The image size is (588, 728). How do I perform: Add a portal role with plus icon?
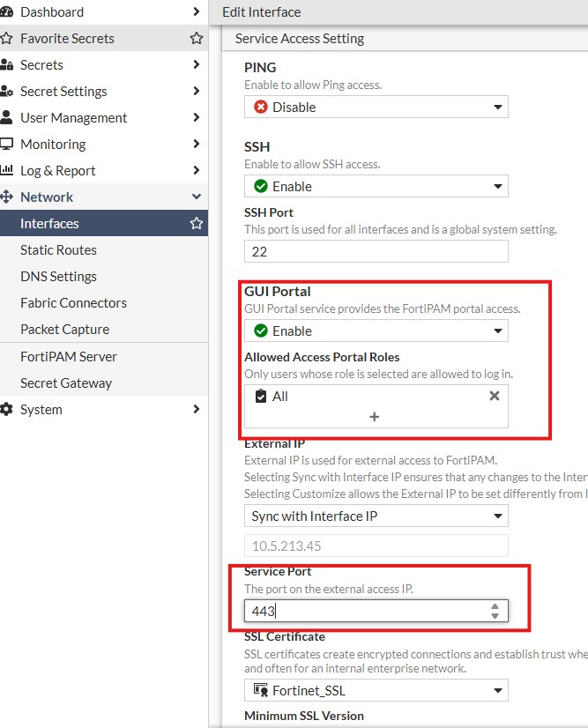(375, 417)
